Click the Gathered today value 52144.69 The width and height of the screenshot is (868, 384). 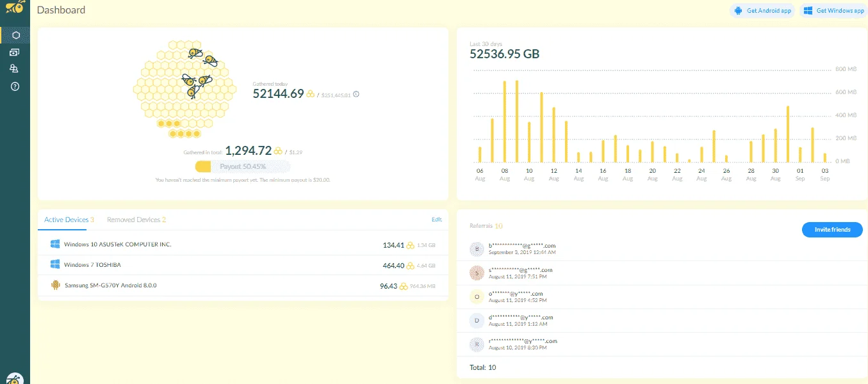[x=278, y=93]
